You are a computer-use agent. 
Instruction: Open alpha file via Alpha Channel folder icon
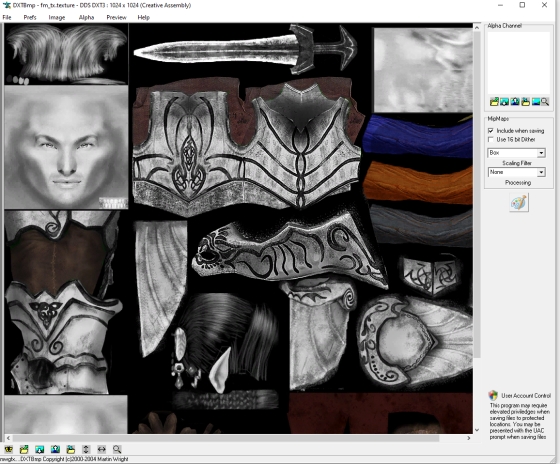(x=494, y=101)
